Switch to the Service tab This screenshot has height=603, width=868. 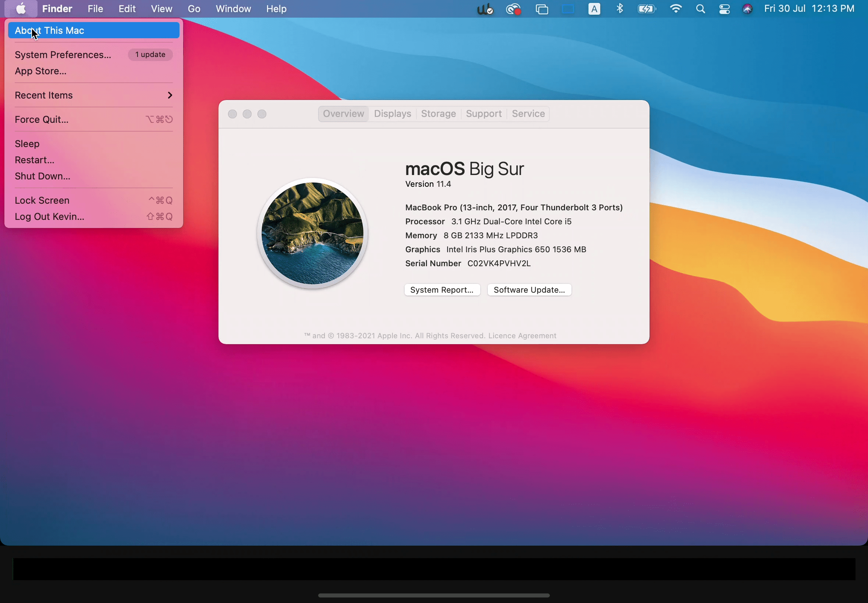pos(528,114)
